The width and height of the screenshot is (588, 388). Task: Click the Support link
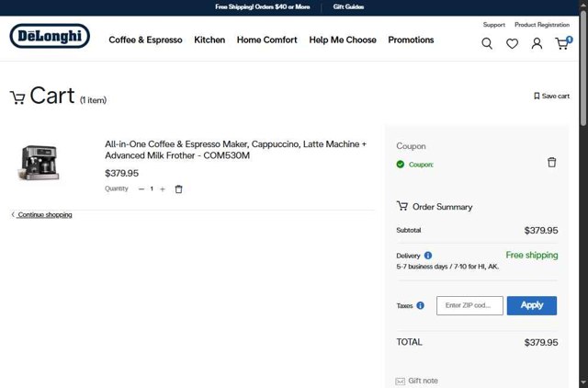pos(494,25)
